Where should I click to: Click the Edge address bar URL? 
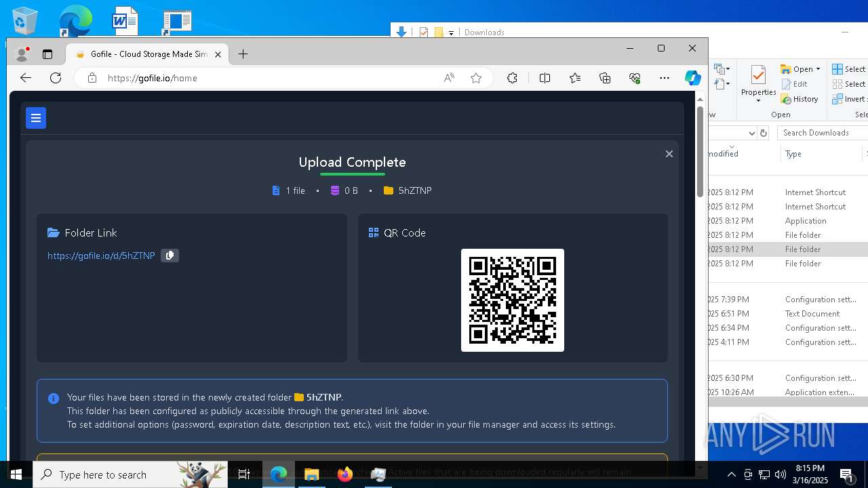tap(153, 78)
